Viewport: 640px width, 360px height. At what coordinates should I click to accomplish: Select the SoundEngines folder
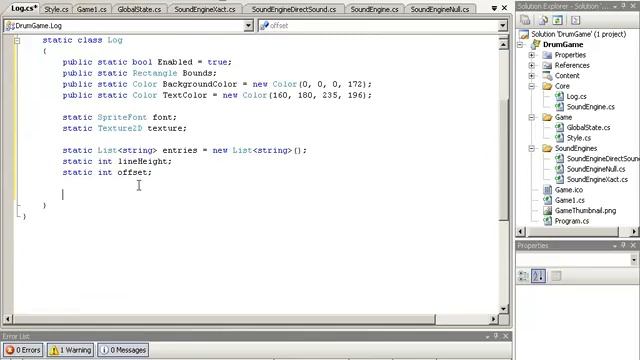[576, 148]
